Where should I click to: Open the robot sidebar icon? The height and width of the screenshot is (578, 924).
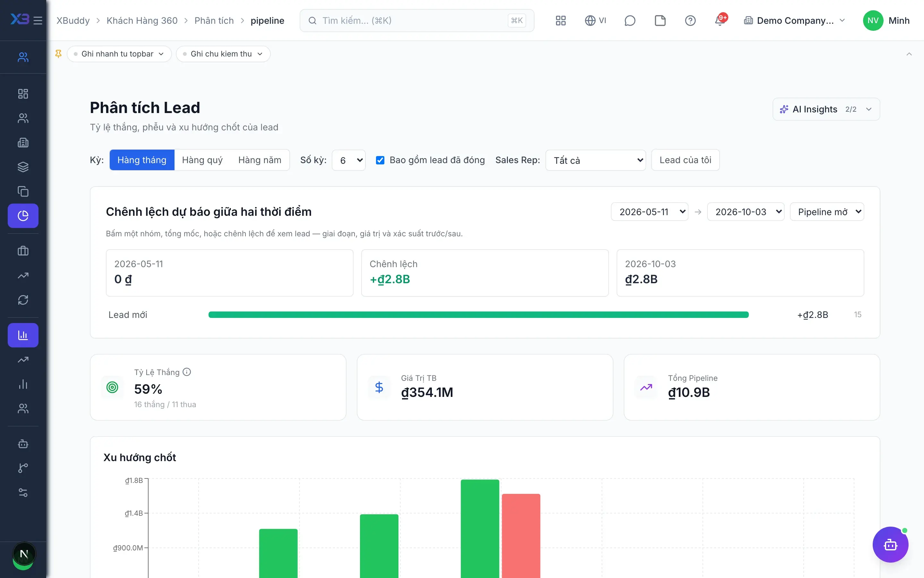pos(23,444)
